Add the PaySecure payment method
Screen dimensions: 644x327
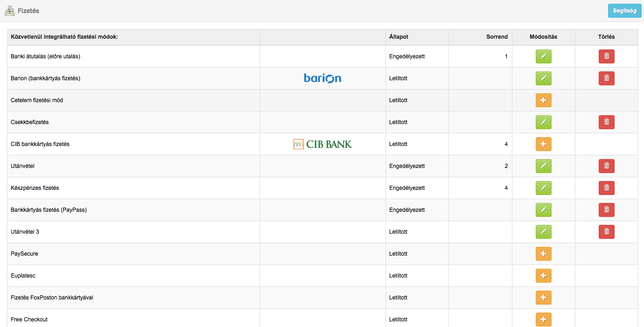[x=543, y=254]
